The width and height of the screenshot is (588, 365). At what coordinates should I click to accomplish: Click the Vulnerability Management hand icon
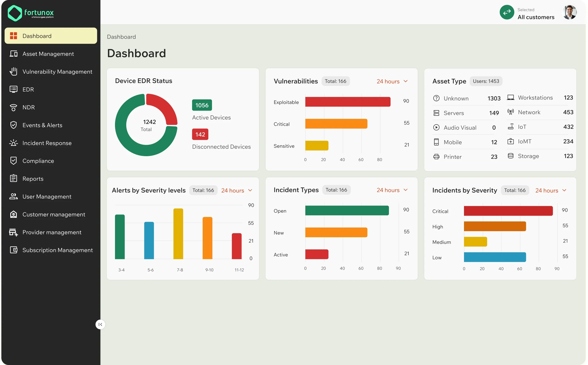click(x=14, y=71)
